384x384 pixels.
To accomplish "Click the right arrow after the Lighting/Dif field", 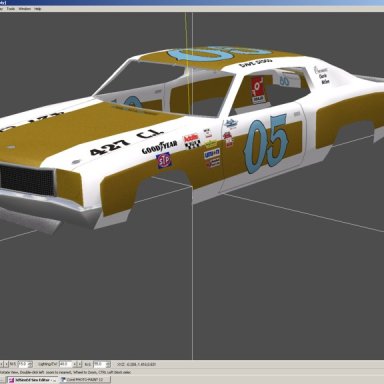I will [80, 364].
